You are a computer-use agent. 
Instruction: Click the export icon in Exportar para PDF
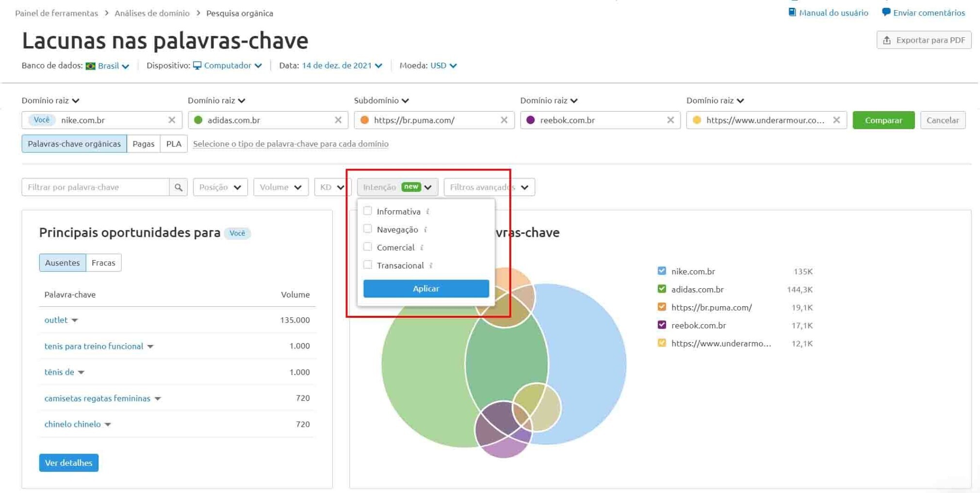[x=887, y=40]
